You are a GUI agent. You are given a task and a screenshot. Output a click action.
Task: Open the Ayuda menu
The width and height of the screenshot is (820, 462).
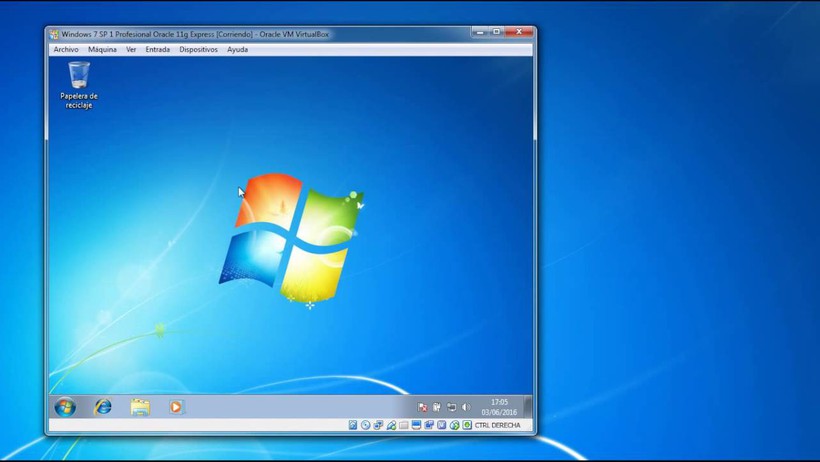click(237, 49)
